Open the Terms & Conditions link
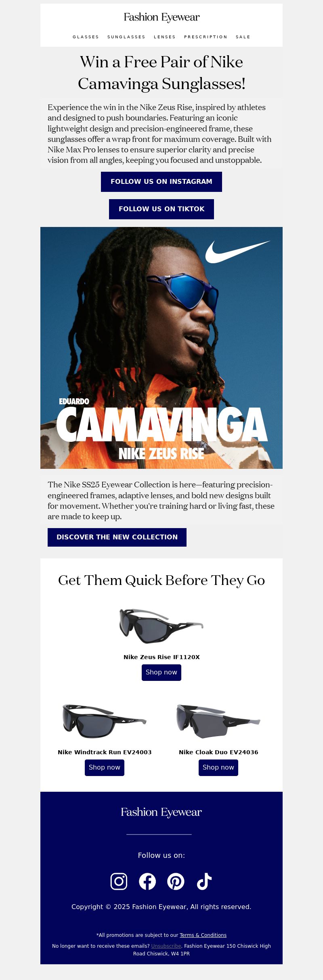The height and width of the screenshot is (980, 323). pos(203,935)
